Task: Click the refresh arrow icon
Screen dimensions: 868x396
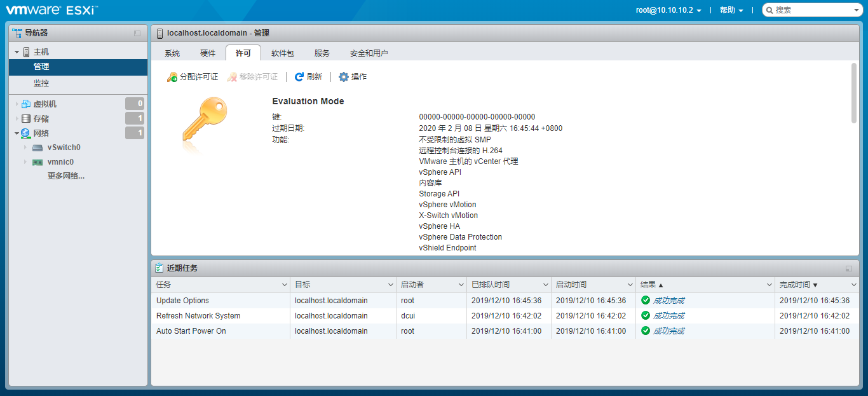Action: [299, 77]
